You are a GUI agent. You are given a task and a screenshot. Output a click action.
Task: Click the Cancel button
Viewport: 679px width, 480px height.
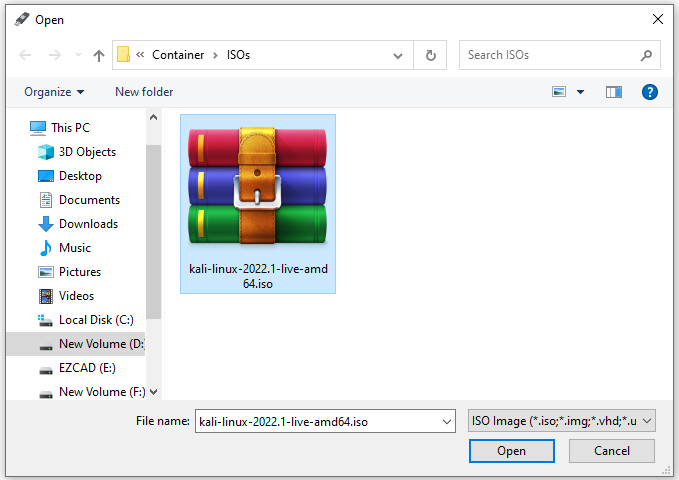tap(611, 451)
